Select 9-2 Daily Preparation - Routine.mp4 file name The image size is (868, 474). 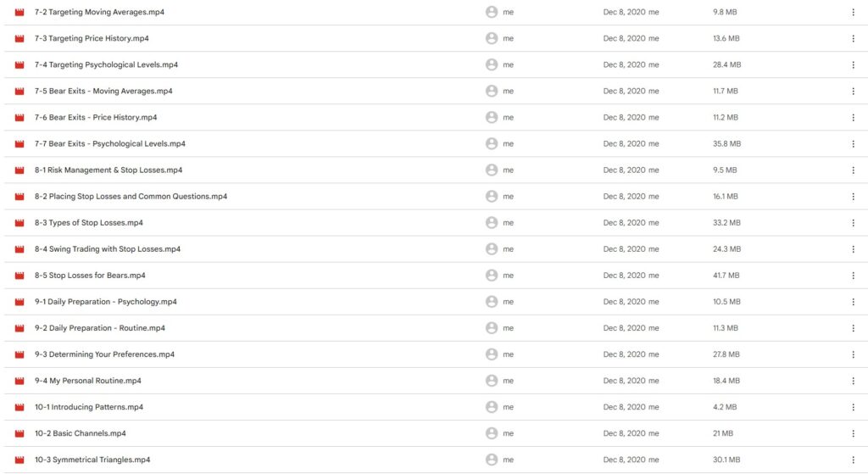click(100, 328)
